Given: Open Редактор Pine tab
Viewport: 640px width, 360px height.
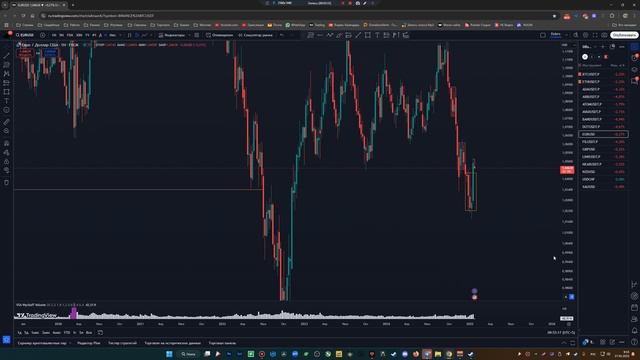Looking at the screenshot, I should [89, 343].
